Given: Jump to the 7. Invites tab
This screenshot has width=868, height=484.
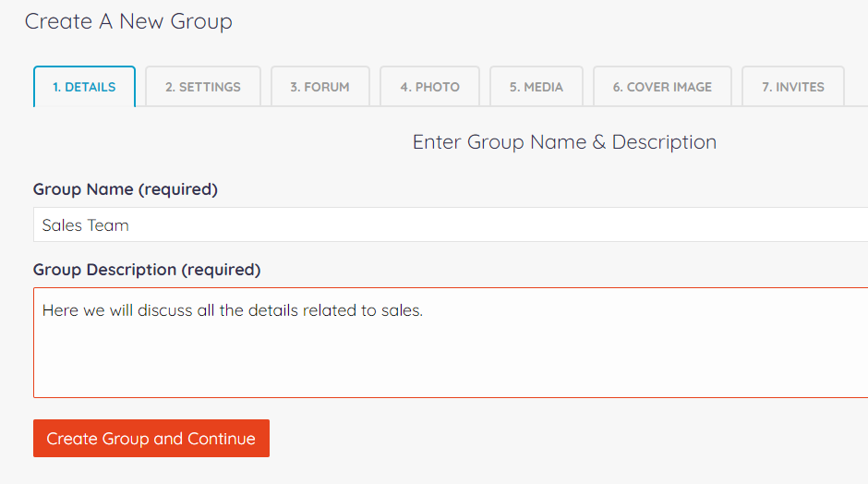Looking at the screenshot, I should pos(793,87).
